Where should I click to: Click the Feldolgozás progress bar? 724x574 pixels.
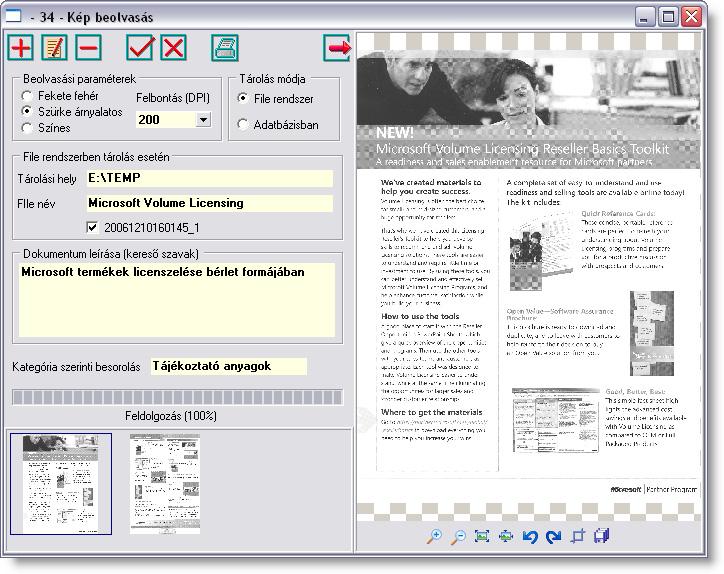tap(177, 398)
